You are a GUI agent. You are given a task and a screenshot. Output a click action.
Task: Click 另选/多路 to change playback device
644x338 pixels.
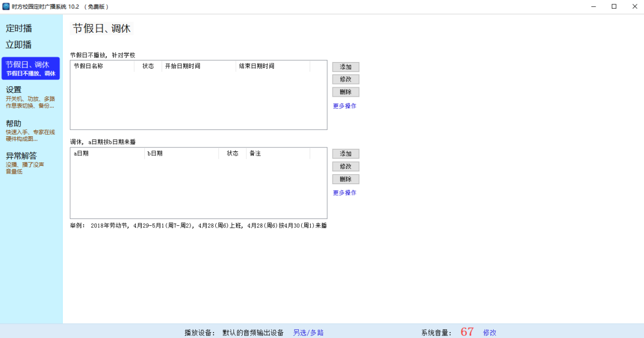click(x=308, y=332)
